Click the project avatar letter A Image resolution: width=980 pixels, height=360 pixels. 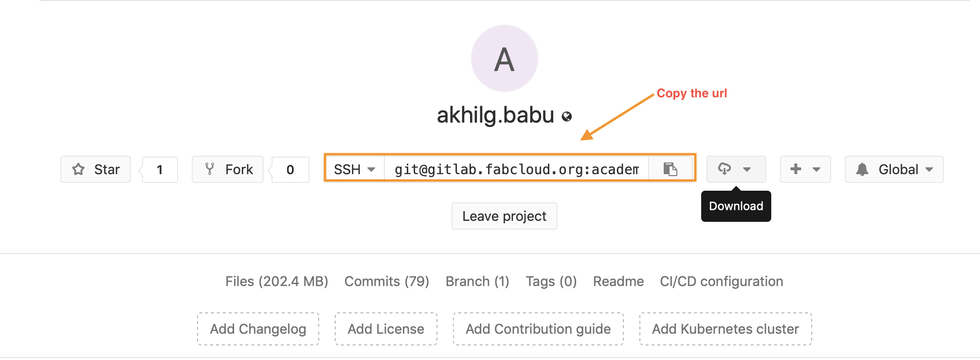coord(504,59)
